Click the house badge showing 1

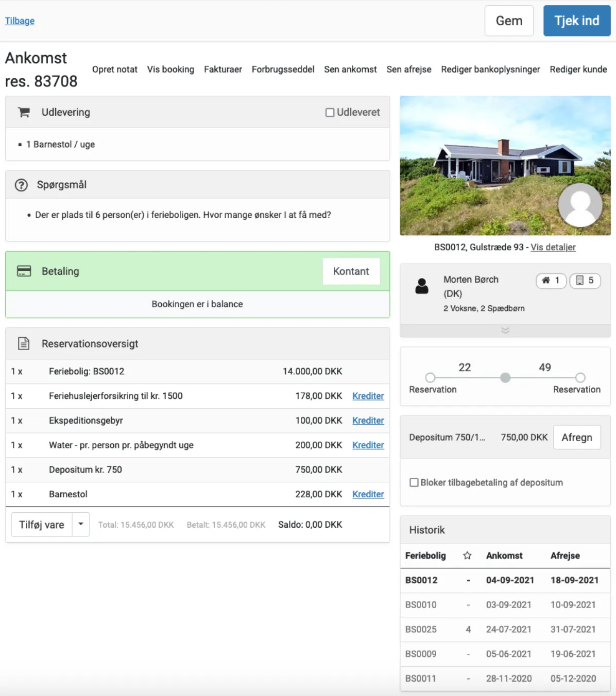point(551,281)
